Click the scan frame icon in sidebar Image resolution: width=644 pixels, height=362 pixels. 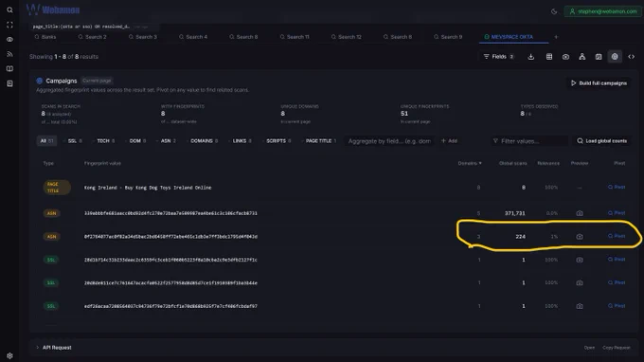pos(9,25)
